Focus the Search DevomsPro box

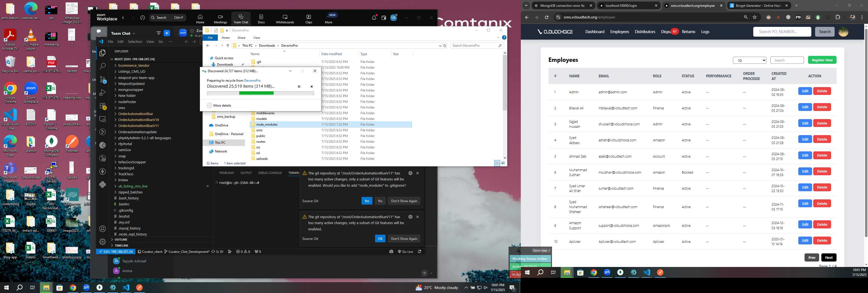(477, 46)
